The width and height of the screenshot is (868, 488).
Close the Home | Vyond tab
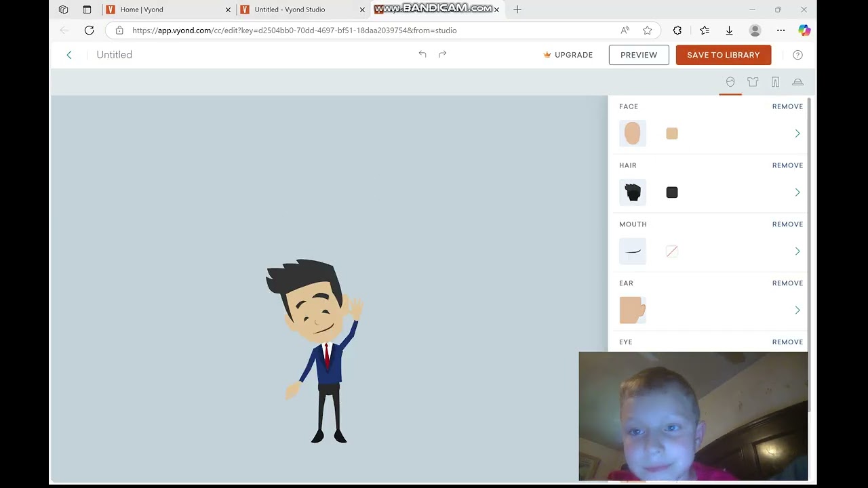tap(228, 9)
